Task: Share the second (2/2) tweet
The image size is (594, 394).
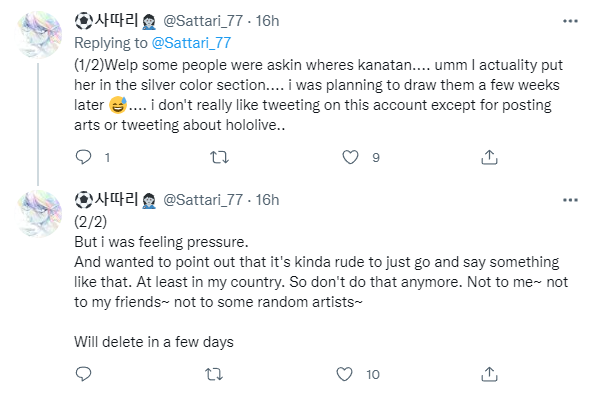Action: [489, 374]
